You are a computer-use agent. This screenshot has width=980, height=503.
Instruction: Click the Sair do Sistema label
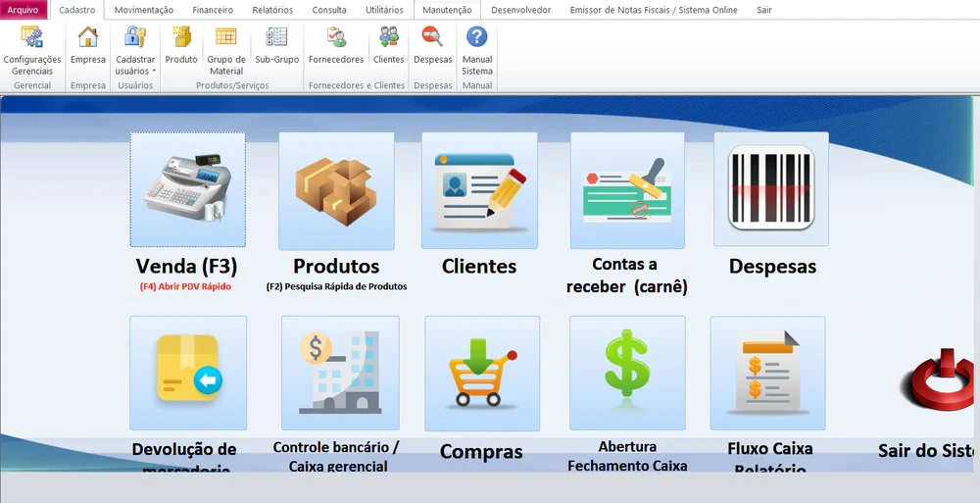926,450
